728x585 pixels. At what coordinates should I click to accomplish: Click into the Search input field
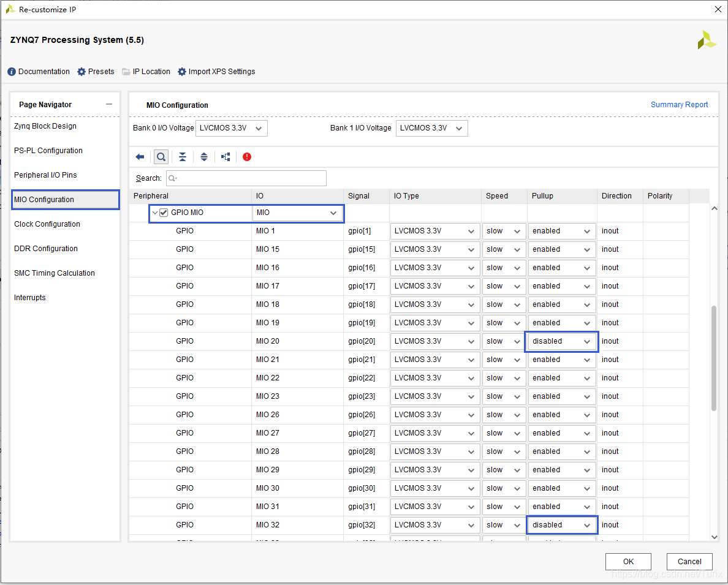click(x=246, y=178)
